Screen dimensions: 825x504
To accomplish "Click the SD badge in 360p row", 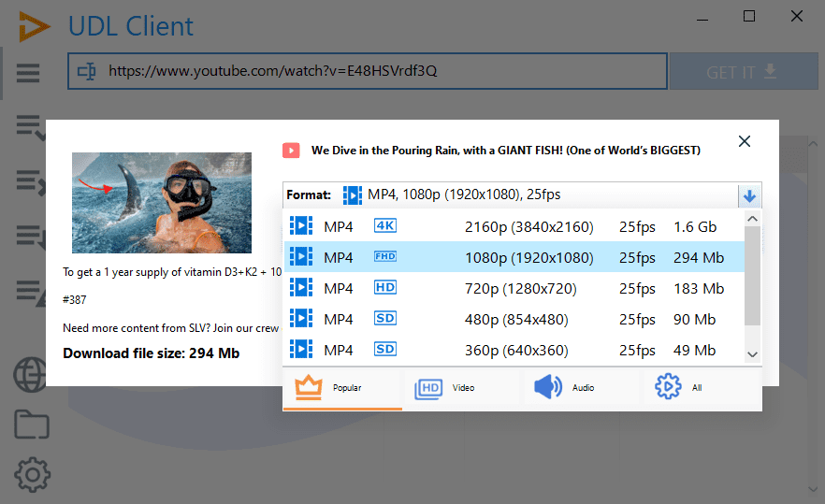I will click(x=385, y=349).
